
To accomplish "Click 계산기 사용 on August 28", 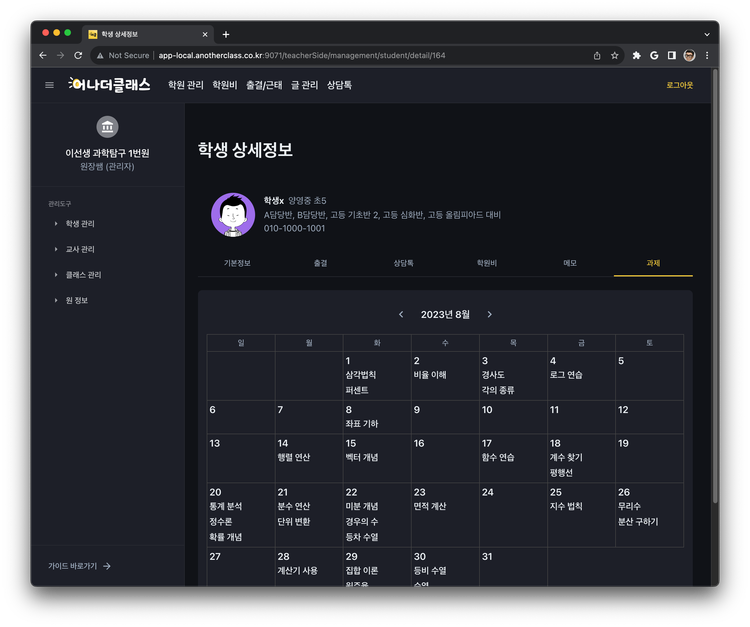I will point(298,571).
